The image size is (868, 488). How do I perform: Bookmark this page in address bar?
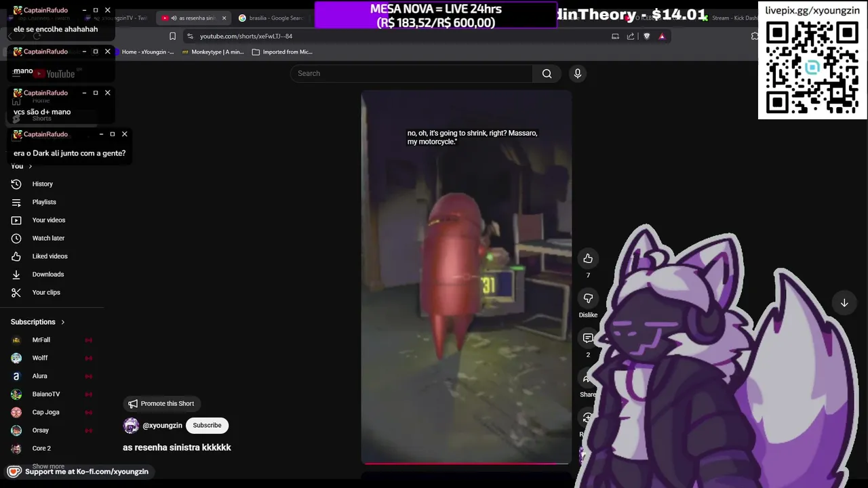[172, 36]
